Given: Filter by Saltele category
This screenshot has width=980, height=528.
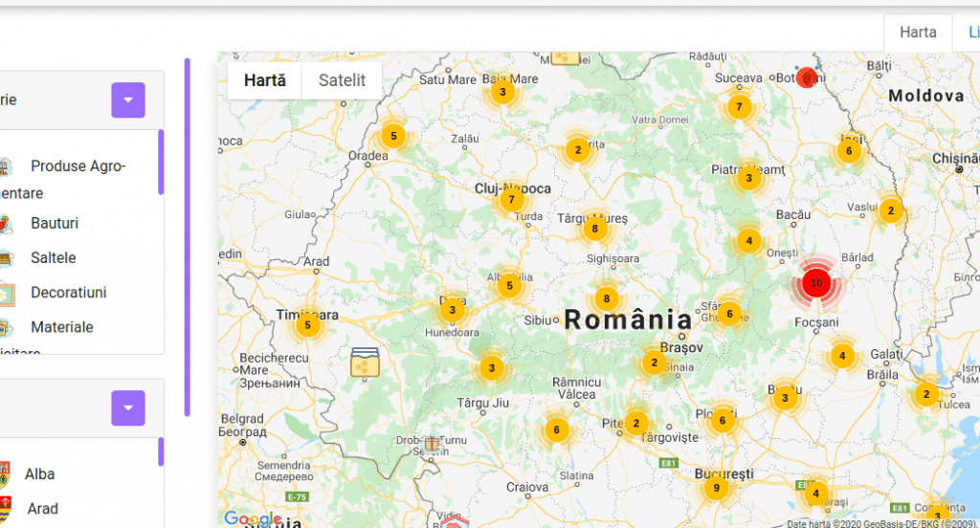Looking at the screenshot, I should tap(54, 257).
